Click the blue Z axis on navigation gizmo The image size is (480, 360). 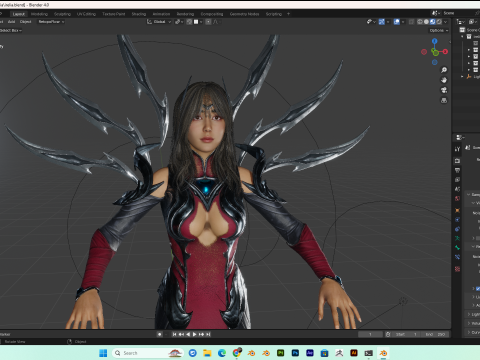point(435,41)
